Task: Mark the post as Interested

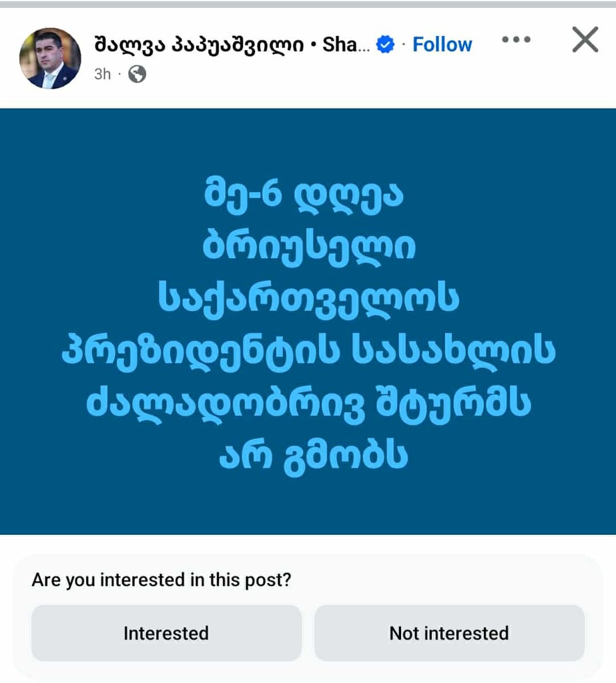Action: [166, 633]
